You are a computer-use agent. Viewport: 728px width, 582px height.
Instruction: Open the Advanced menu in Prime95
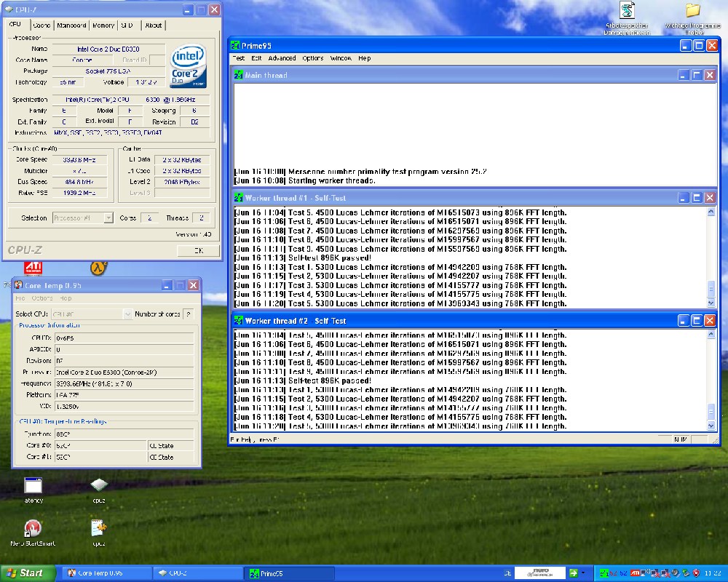pyautogui.click(x=282, y=58)
